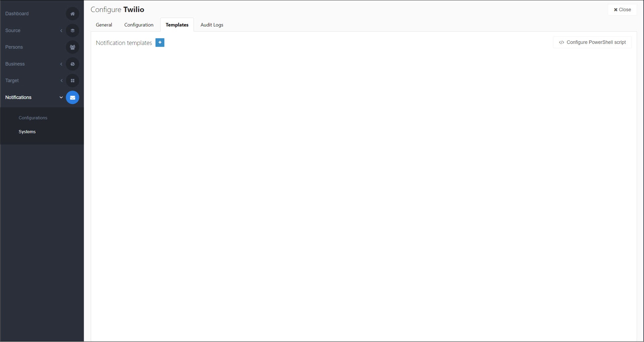Click the Business pie chart icon

(72, 64)
